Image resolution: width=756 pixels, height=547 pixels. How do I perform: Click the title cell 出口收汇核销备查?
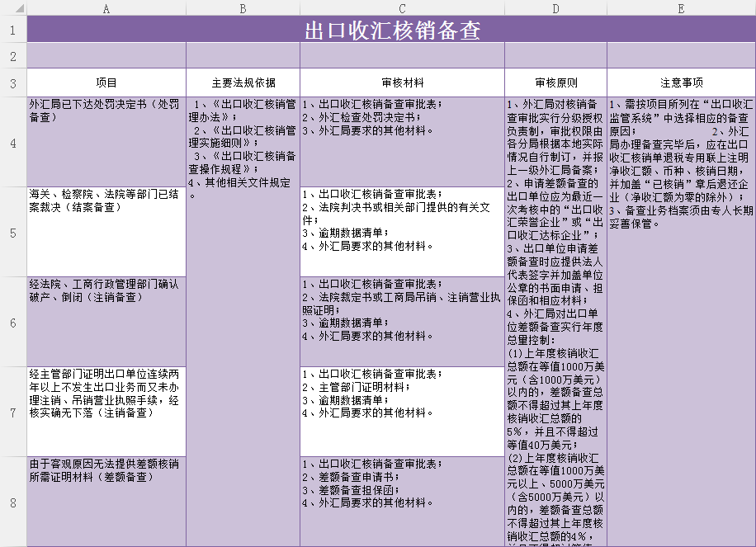click(x=391, y=31)
